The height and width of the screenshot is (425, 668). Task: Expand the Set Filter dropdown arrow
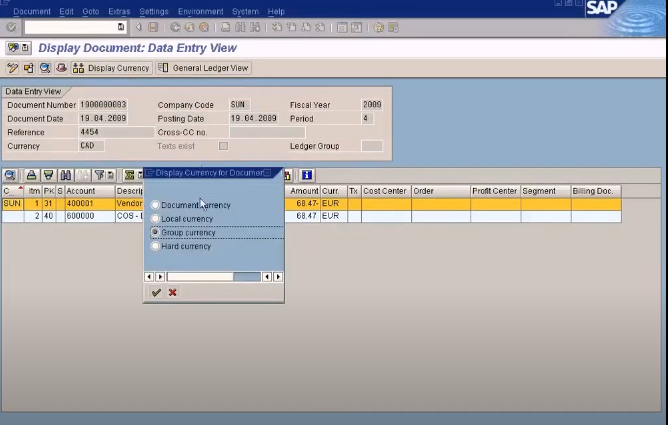(110, 175)
